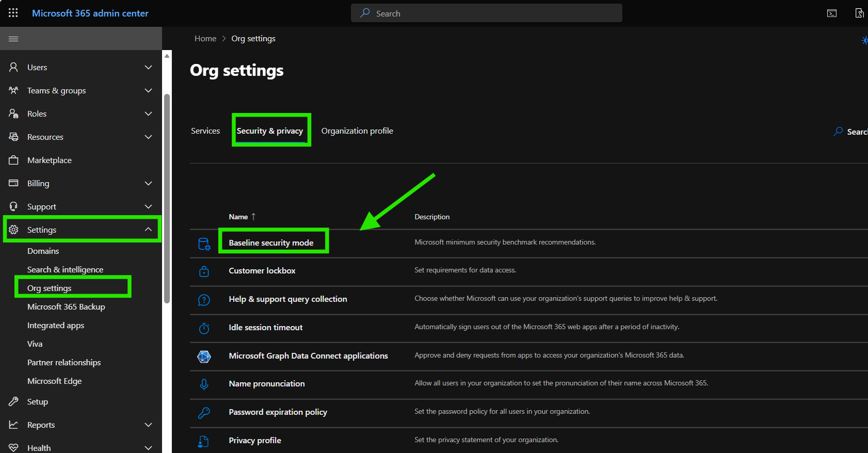Open Viva settings

pyautogui.click(x=35, y=344)
